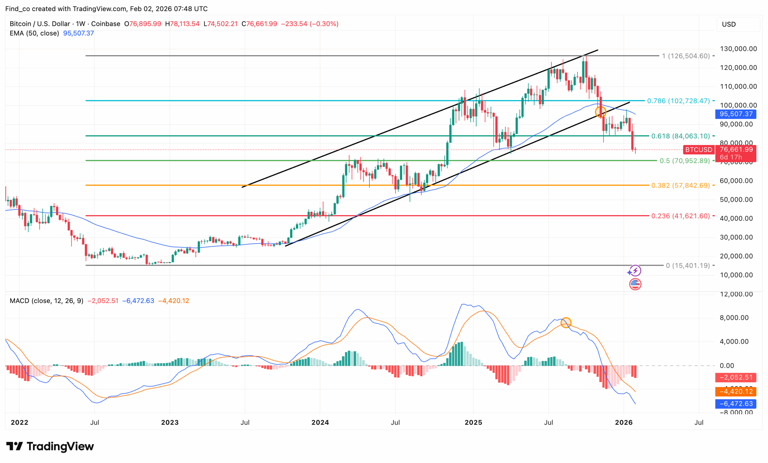Click the Jul label after 2026
768x463 pixels.
(x=699, y=422)
